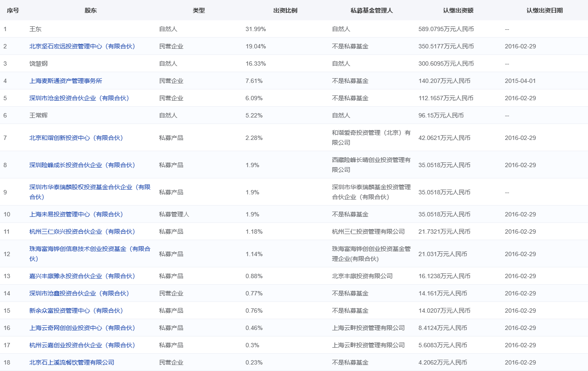Select shareholder name 王常辉
The image size is (588, 371).
38,115
